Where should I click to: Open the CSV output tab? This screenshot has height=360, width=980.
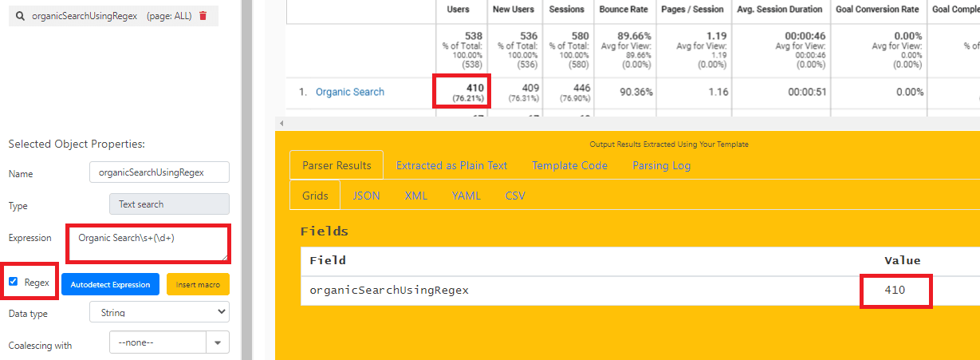tap(515, 196)
